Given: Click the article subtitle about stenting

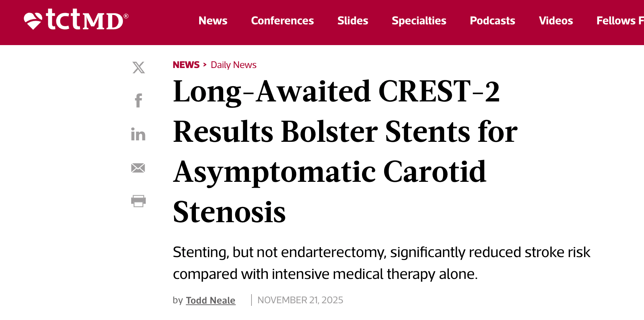Looking at the screenshot, I should click(382, 263).
